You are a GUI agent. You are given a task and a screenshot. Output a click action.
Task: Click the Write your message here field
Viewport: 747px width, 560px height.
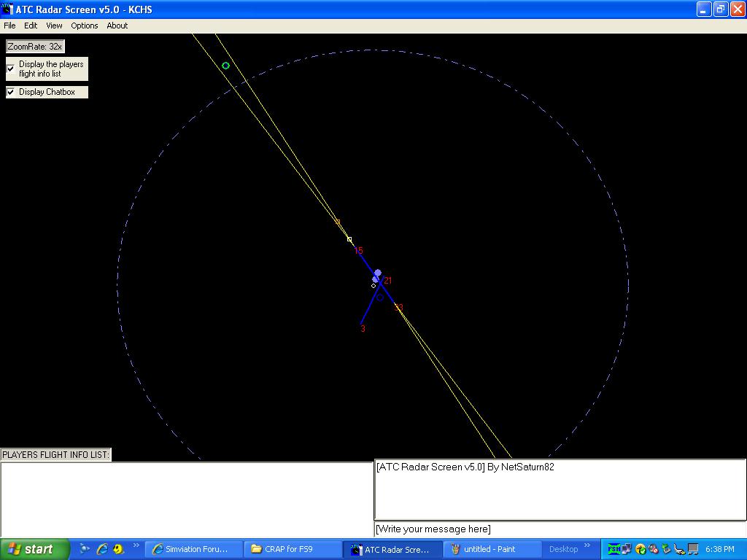pyautogui.click(x=560, y=529)
